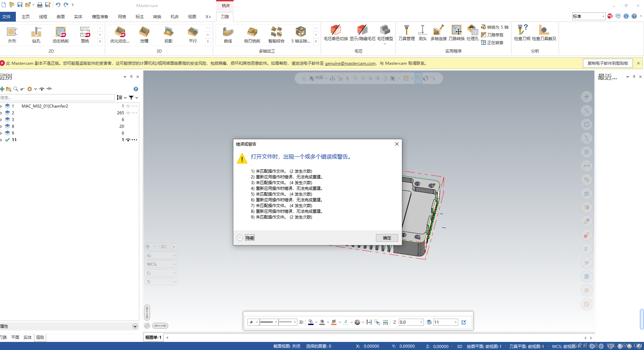Choose the 投影 project toolpath

click(169, 35)
